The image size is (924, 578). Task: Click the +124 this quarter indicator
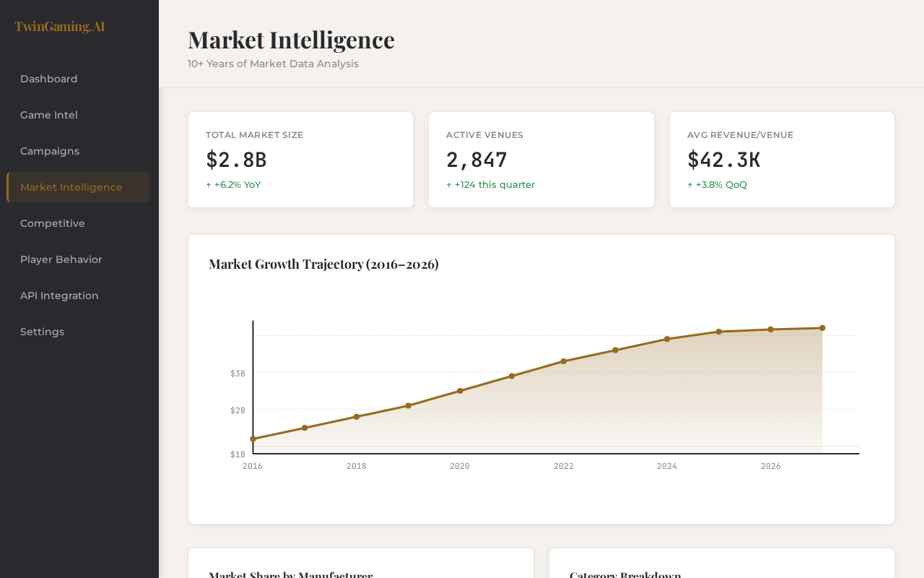pyautogui.click(x=490, y=185)
